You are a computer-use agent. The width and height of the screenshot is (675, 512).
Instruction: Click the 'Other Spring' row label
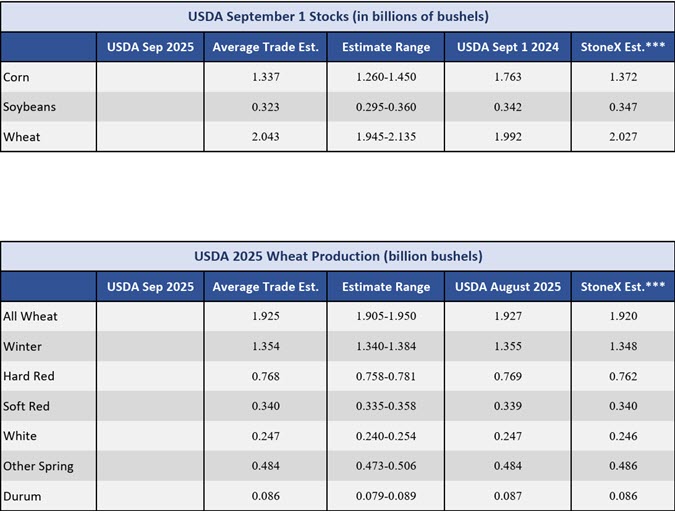point(38,466)
